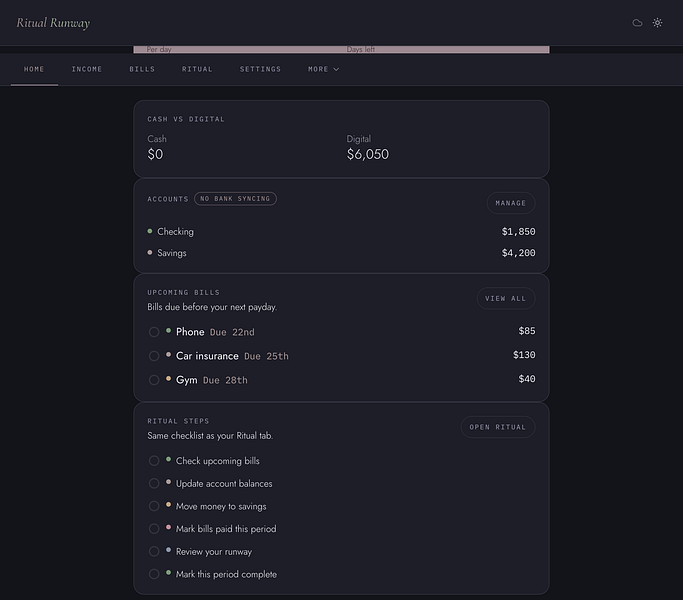Check off Review your runway step

(x=154, y=551)
